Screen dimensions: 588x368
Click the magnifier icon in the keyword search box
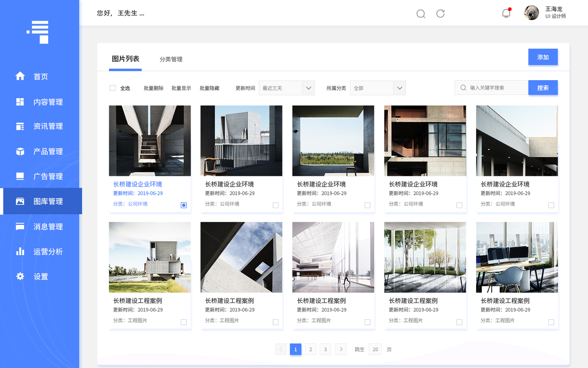pyautogui.click(x=463, y=87)
